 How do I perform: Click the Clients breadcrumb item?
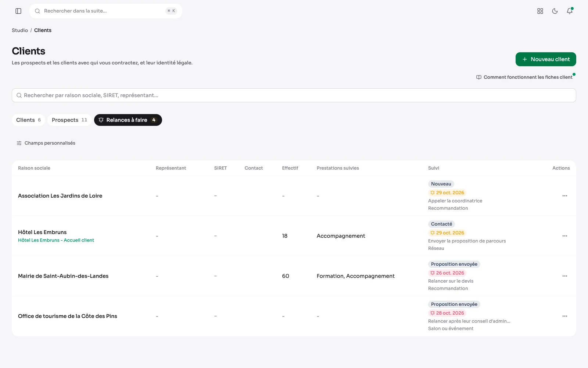coord(43,31)
